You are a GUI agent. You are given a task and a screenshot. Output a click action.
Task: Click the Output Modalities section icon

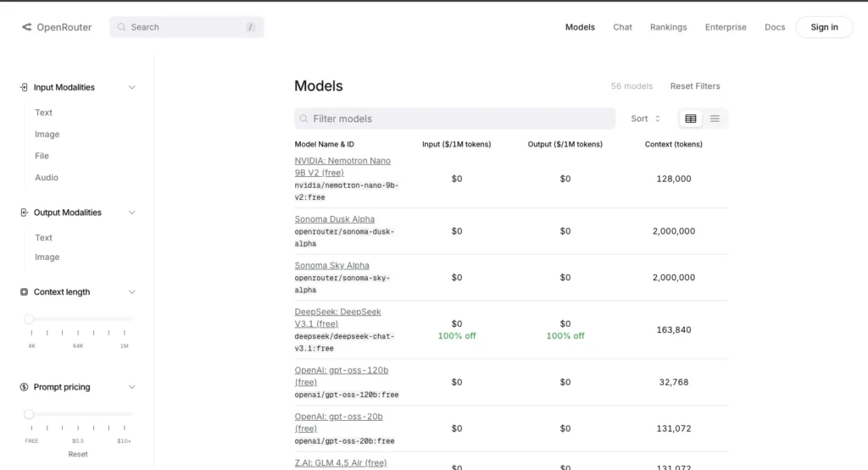pyautogui.click(x=24, y=213)
